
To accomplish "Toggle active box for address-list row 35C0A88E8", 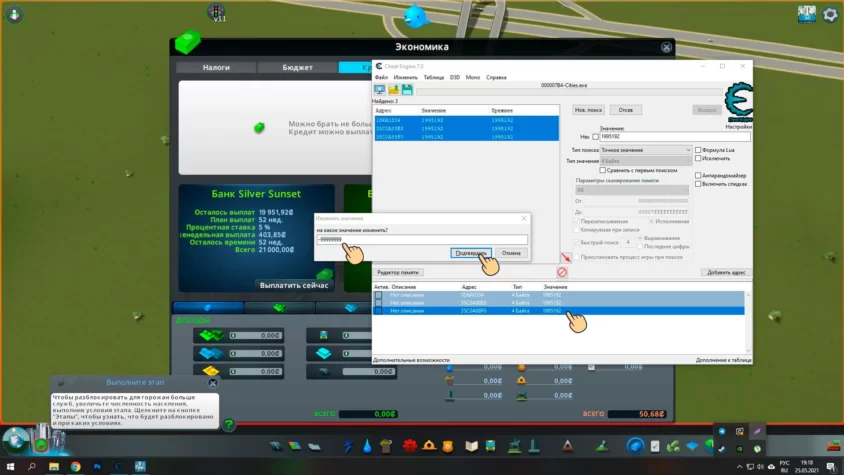I will [378, 303].
